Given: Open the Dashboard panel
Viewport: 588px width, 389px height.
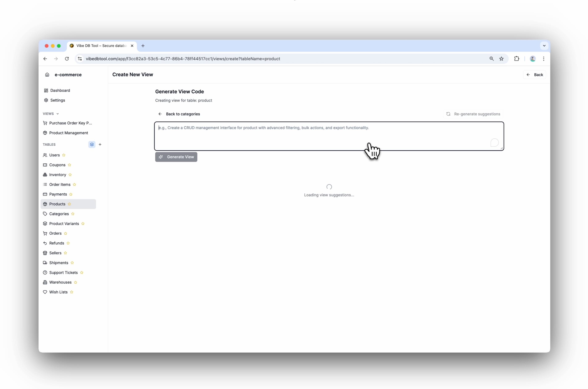Looking at the screenshot, I should coord(60,90).
